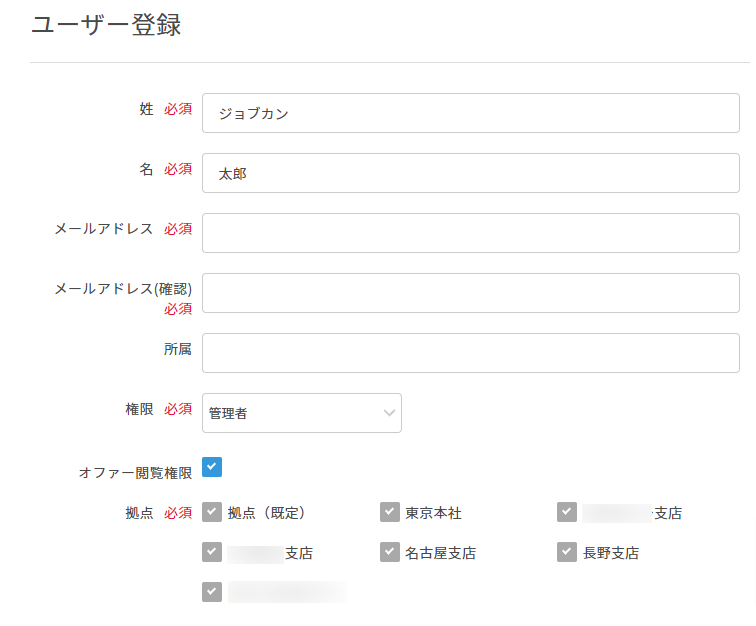Screen dimensions: 756x626
Task: Open the 権限 dropdown showing 管理者
Action: point(301,413)
